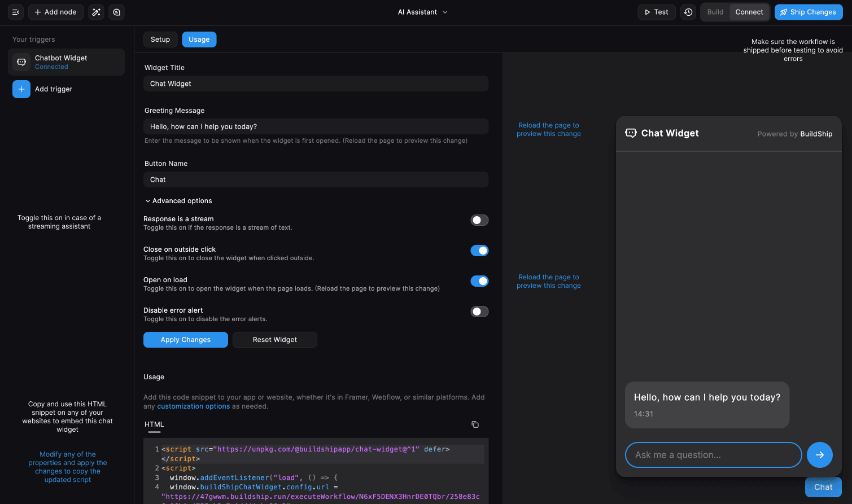Toggle Disable error alert switch
The width and height of the screenshot is (852, 504).
479,312
